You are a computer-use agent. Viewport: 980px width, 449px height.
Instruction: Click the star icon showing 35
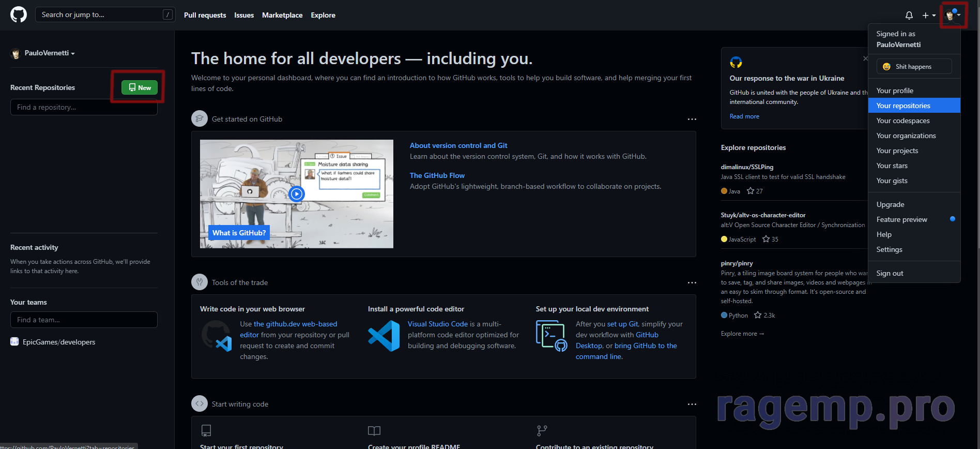(x=766, y=239)
